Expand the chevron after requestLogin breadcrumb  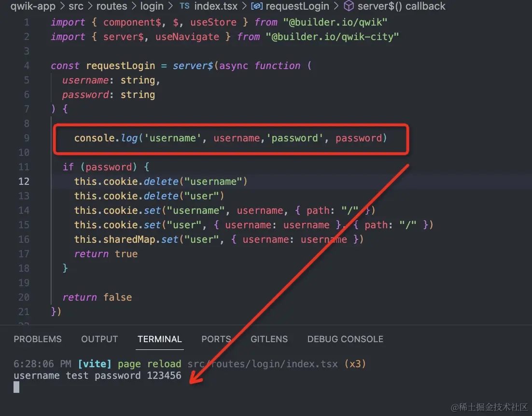pyautogui.click(x=336, y=6)
